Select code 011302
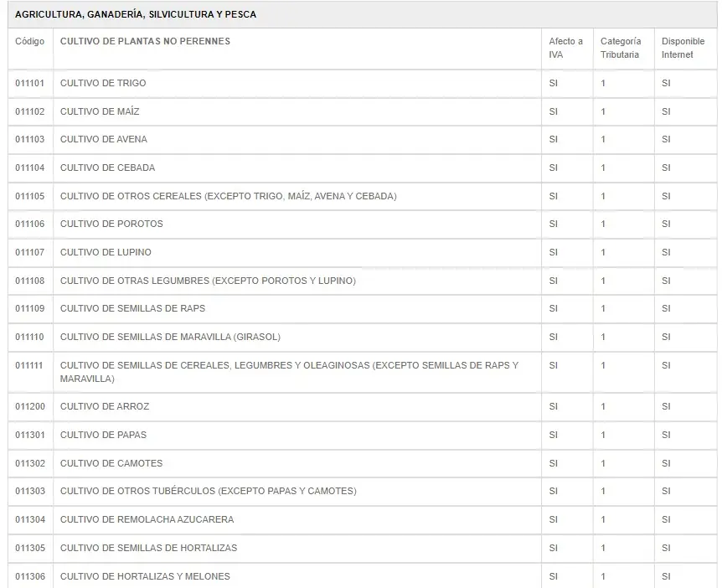The image size is (722, 588). [30, 464]
